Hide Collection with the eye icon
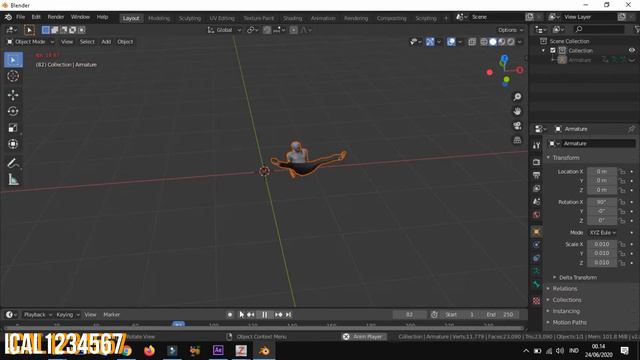 coord(632,51)
